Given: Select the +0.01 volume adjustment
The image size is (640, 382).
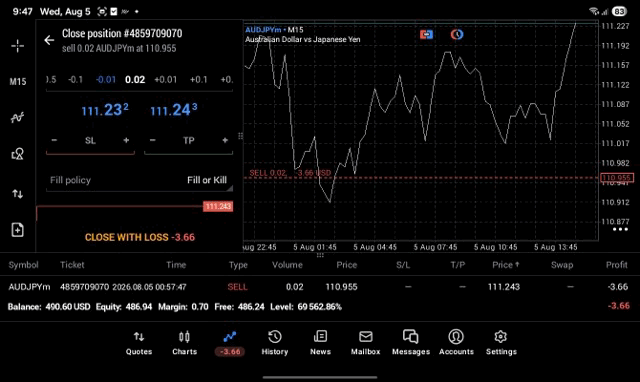Looking at the screenshot, I should coord(166,80).
